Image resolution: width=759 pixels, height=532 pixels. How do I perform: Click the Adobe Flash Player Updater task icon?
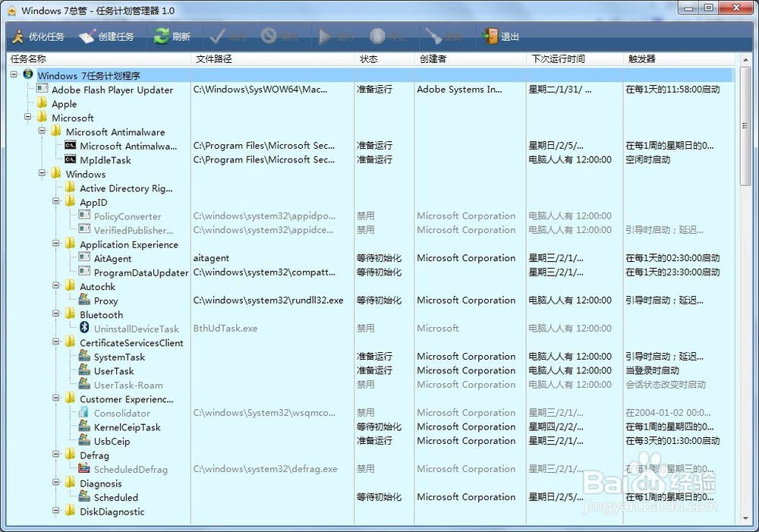point(42,89)
